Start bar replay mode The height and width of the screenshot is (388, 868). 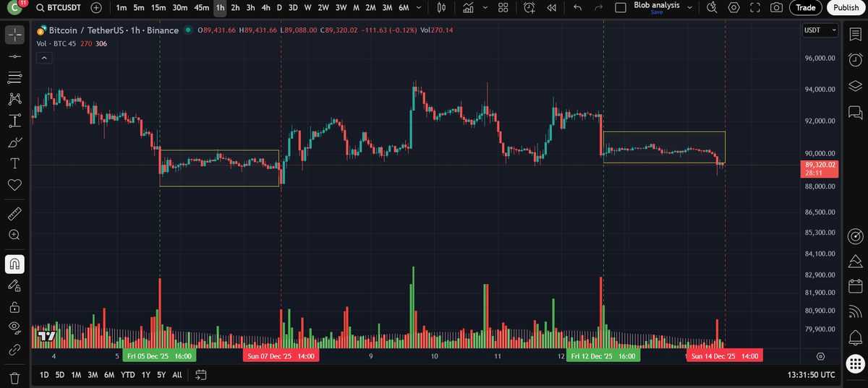click(x=552, y=8)
